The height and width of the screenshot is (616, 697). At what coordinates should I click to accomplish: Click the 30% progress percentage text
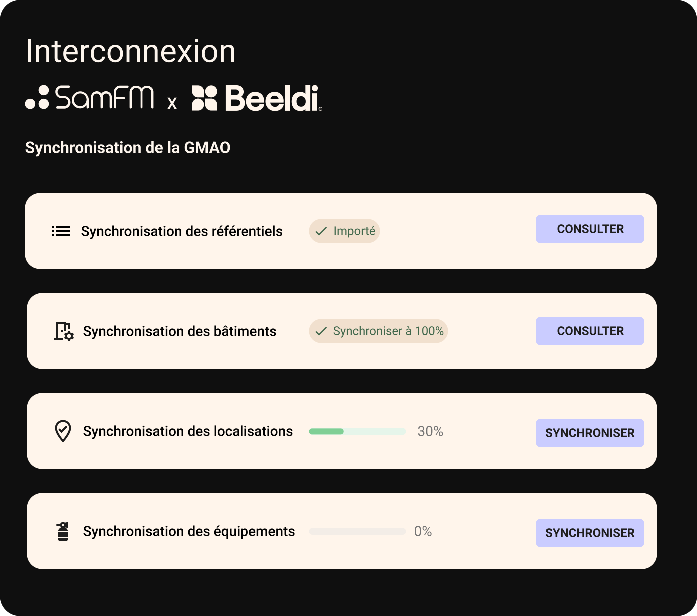coord(430,431)
